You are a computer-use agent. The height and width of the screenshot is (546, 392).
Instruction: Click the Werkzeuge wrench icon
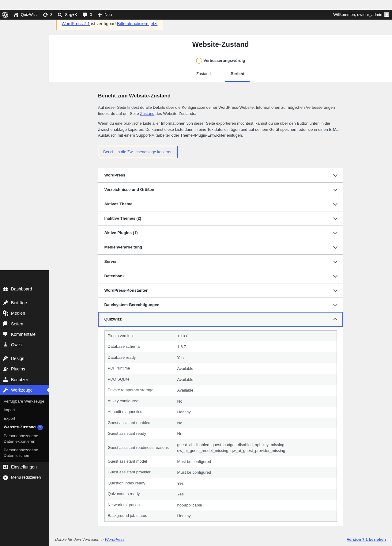pyautogui.click(x=6, y=390)
